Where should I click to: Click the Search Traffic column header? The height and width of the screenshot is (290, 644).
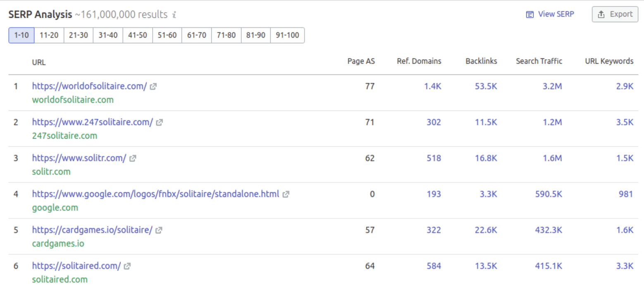click(x=539, y=61)
